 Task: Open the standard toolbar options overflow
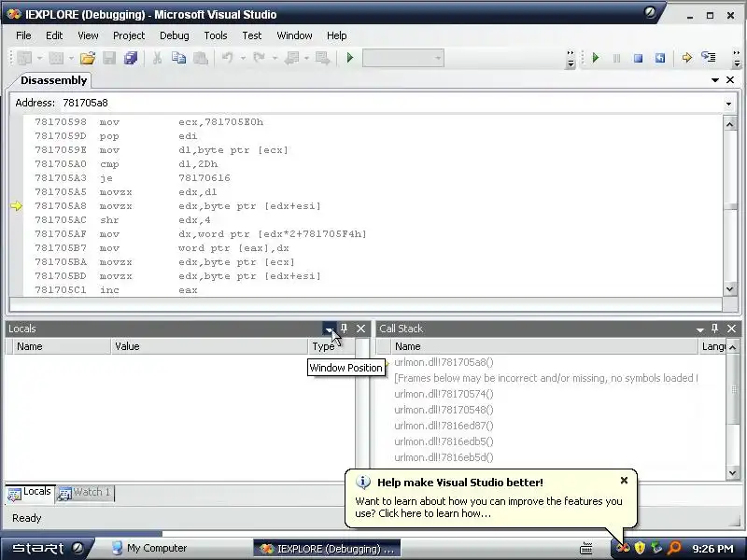click(x=571, y=59)
